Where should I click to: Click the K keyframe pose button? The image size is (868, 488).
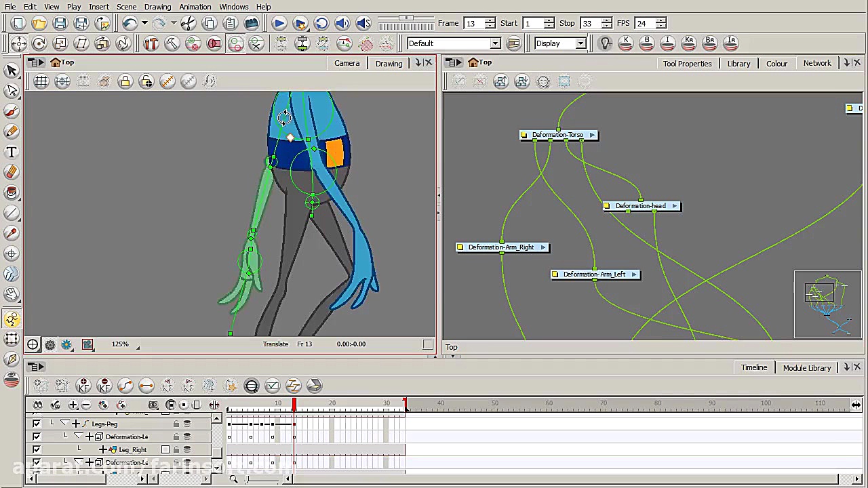626,43
